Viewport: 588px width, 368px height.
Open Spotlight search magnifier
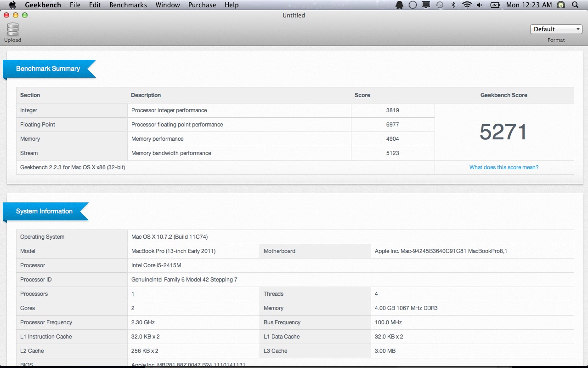coord(575,5)
